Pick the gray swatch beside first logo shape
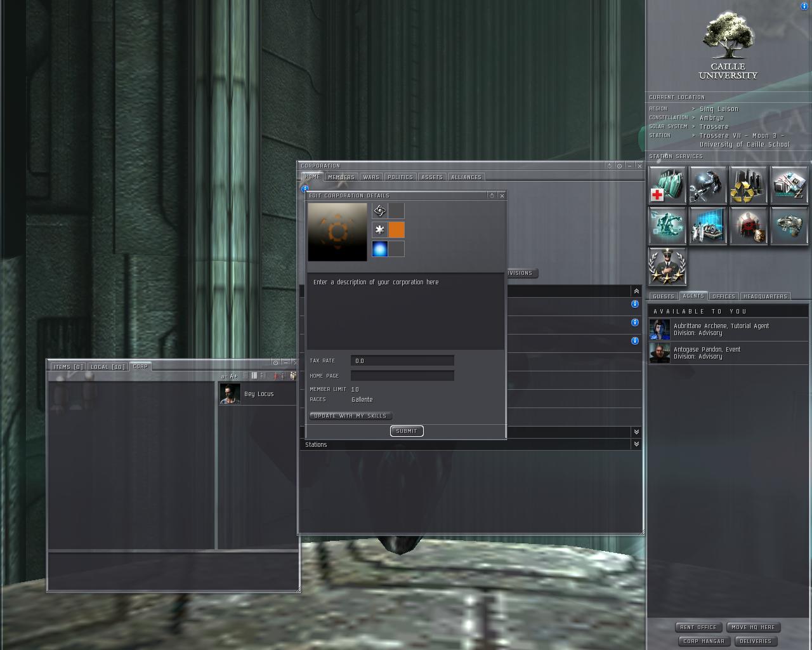This screenshot has width=812, height=650. click(396, 211)
